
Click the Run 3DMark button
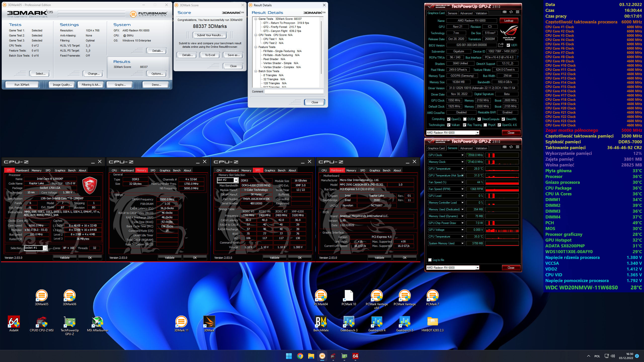22,85
